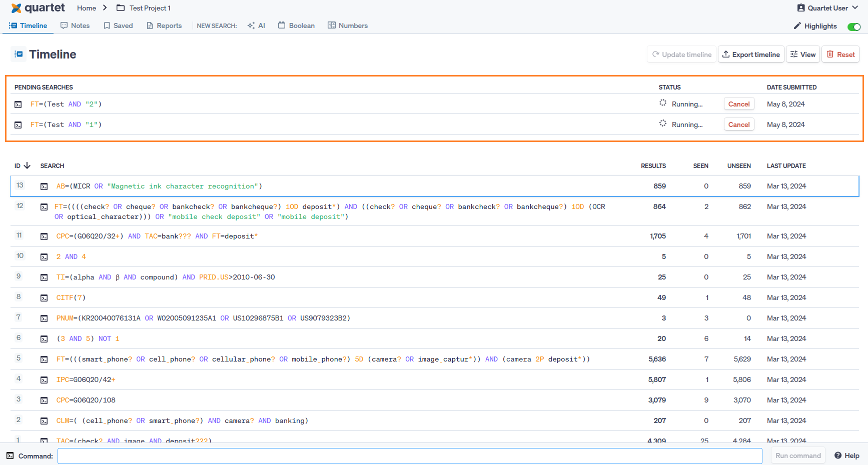Click the pencil icon beside Highlights
This screenshot has width=868, height=465.
797,26
